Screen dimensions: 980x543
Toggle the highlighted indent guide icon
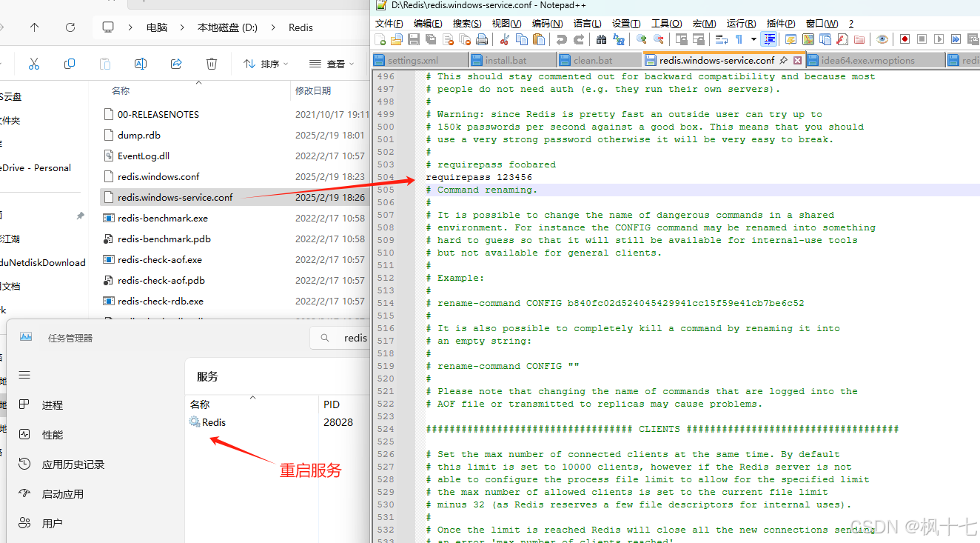coord(768,39)
